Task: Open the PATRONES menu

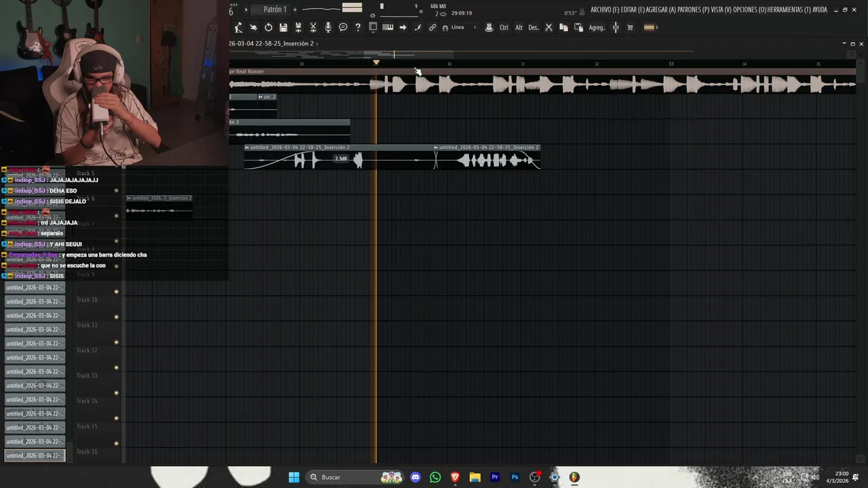Action: [693, 9]
